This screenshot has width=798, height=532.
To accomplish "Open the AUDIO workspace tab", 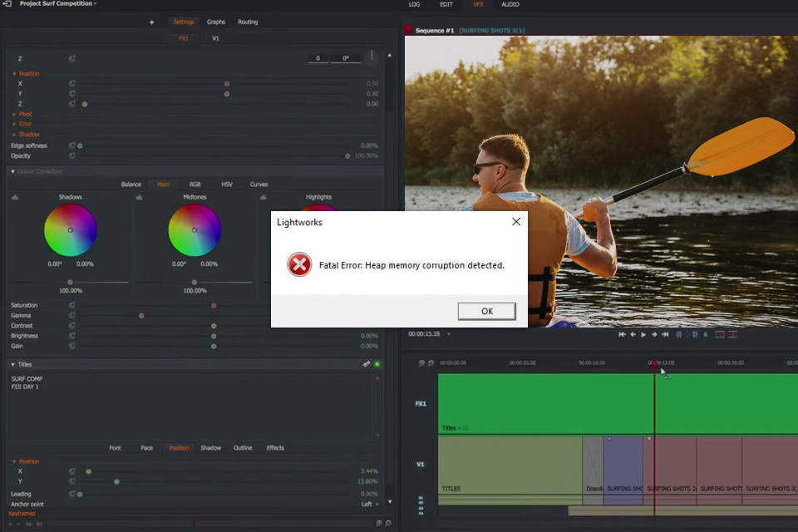I will tap(510, 4).
